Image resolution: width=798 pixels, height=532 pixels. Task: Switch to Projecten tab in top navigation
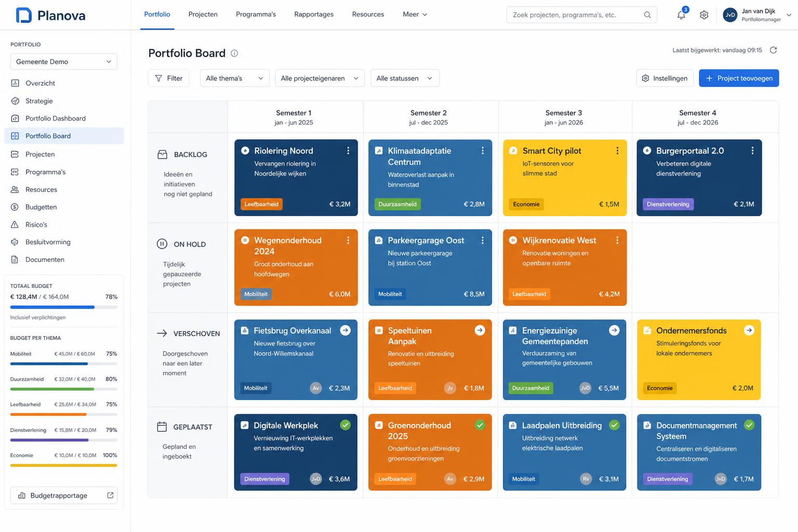[203, 15]
